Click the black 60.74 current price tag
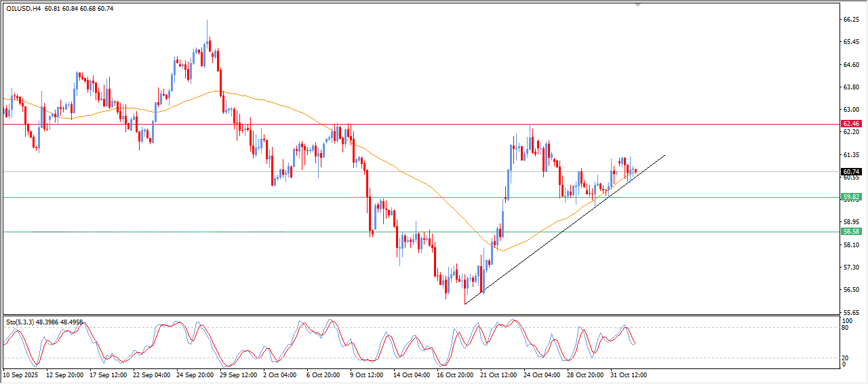The image size is (868, 384). [x=850, y=172]
